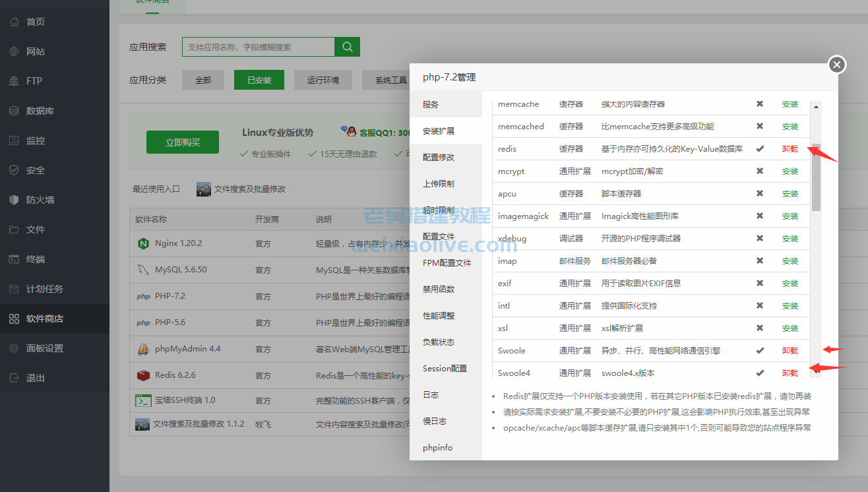
Task: Install the intl extension
Action: tap(790, 306)
